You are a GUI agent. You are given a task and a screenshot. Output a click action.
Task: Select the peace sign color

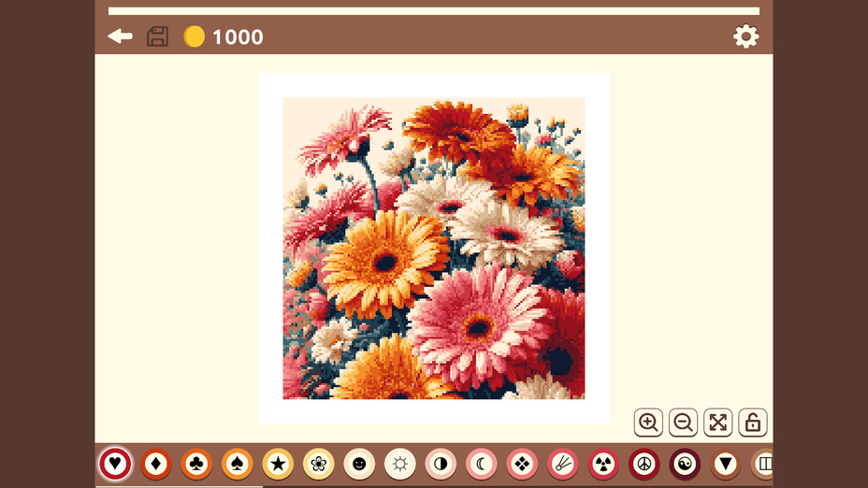coord(644,464)
